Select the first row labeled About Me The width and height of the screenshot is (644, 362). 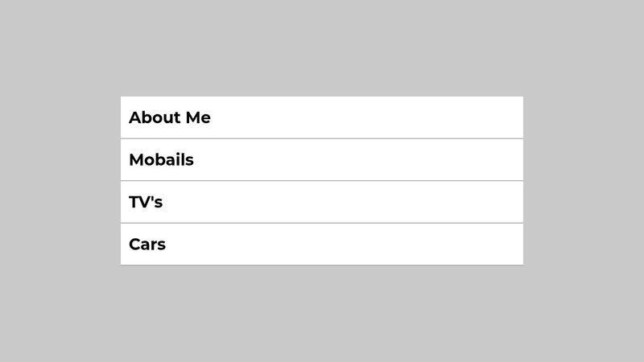point(322,117)
